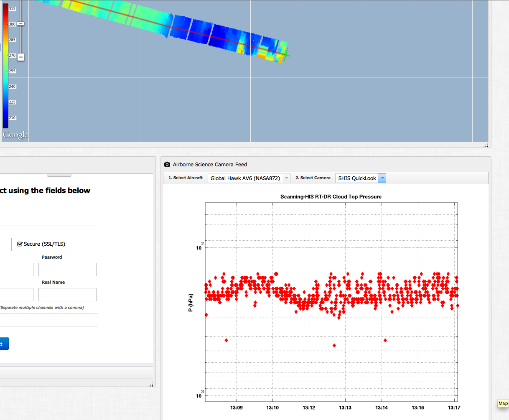Click the temperature color bar legend
509x420 pixels.
[6, 66]
